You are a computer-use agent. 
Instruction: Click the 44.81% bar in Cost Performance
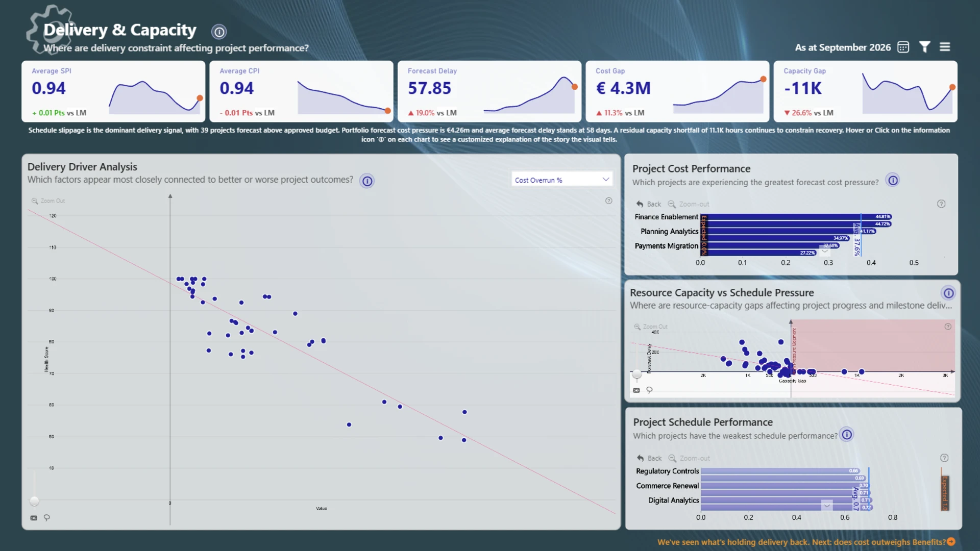pyautogui.click(x=796, y=217)
